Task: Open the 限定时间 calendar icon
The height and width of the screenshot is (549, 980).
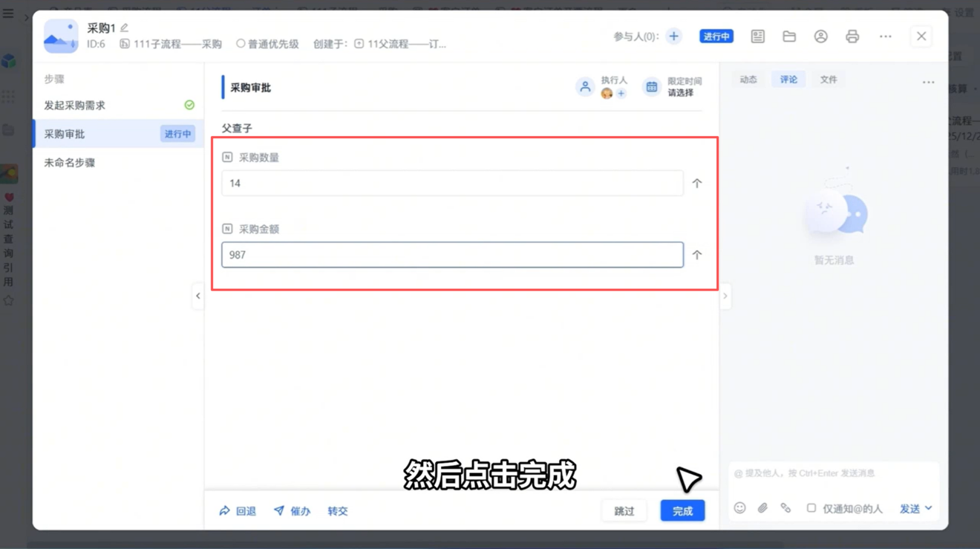Action: click(651, 87)
